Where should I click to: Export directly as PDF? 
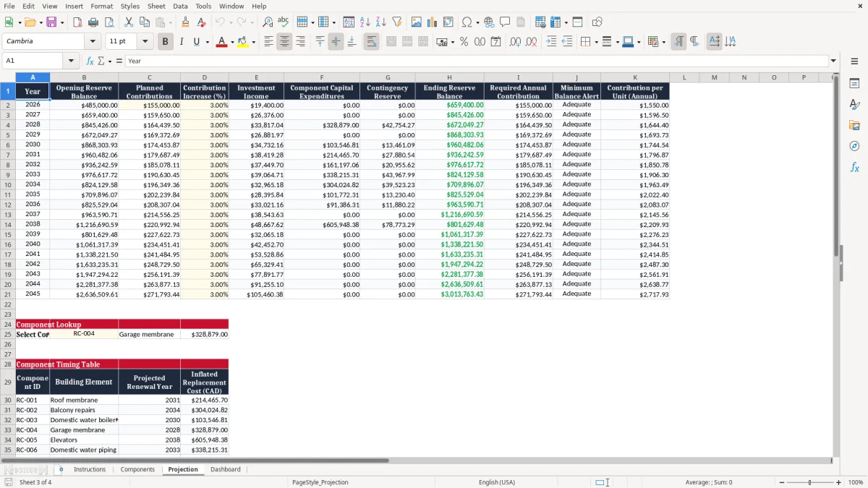point(77,22)
